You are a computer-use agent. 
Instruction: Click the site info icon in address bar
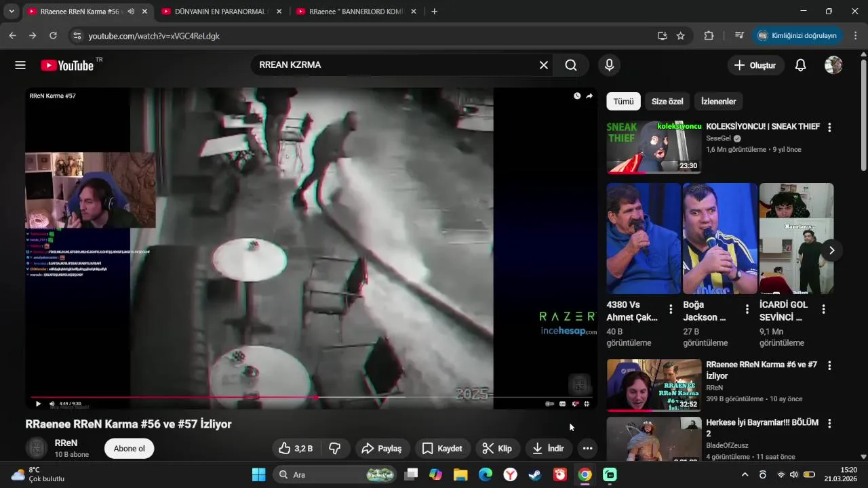coord(77,36)
